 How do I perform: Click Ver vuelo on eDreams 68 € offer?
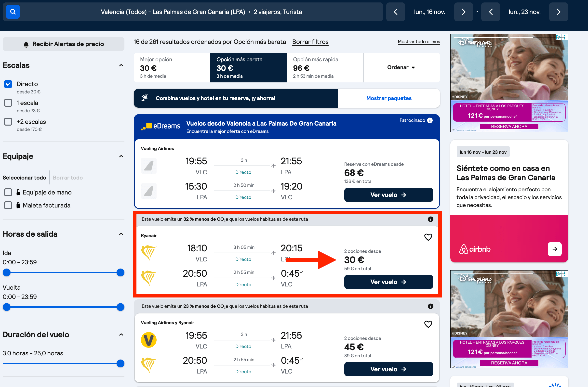click(x=388, y=195)
